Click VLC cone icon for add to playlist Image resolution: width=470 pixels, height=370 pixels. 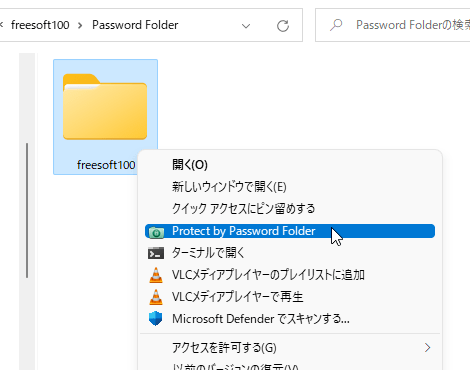click(156, 275)
